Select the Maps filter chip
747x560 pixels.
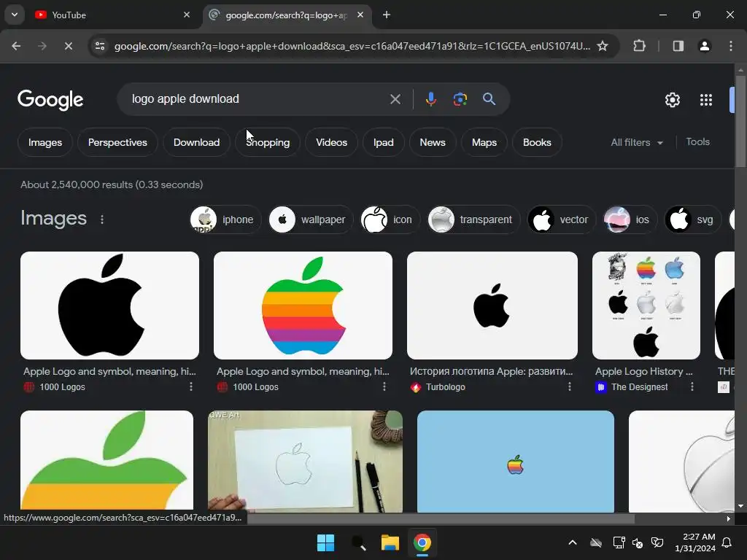point(484,142)
